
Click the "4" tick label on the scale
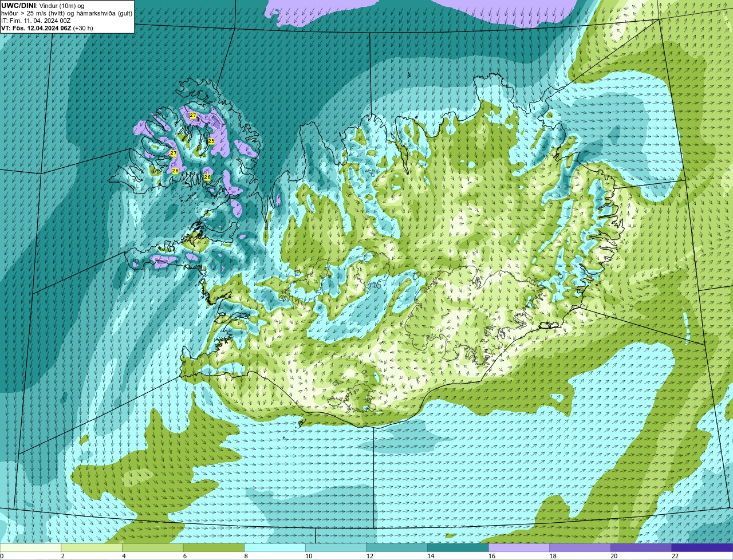(x=124, y=556)
